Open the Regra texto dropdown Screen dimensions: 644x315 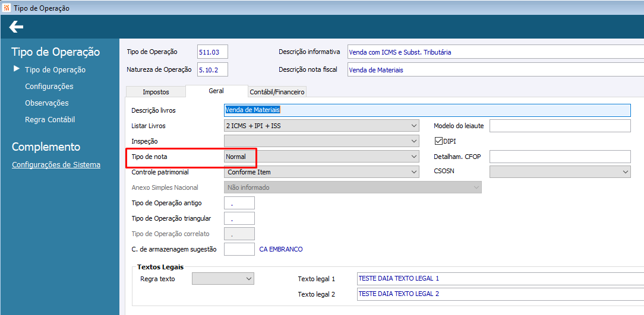pyautogui.click(x=223, y=278)
